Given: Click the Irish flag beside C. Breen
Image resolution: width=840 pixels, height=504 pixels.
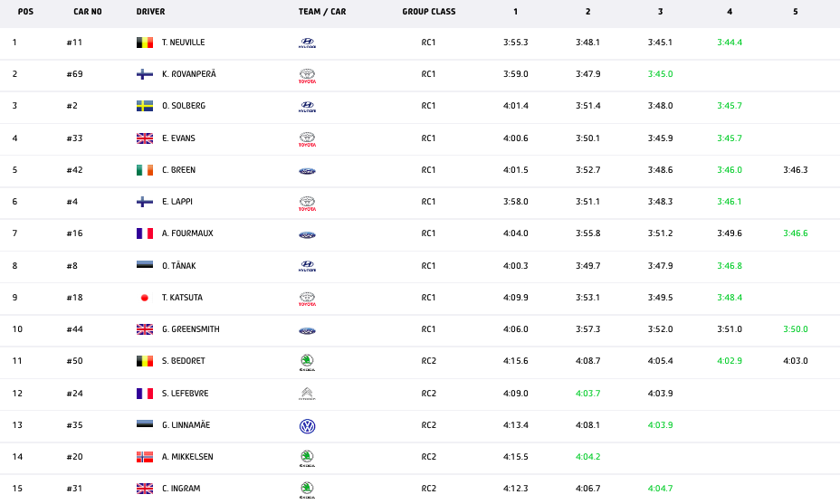Looking at the screenshot, I should tap(144, 170).
